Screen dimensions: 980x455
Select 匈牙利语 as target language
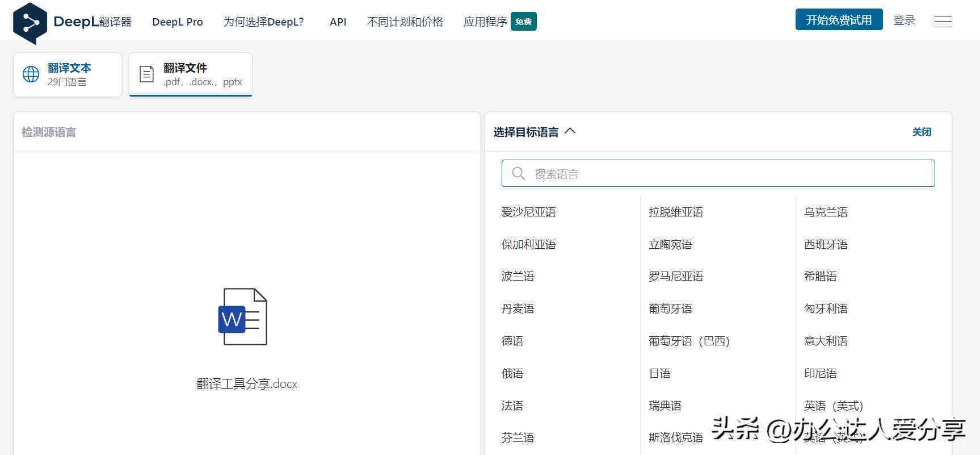click(x=826, y=308)
